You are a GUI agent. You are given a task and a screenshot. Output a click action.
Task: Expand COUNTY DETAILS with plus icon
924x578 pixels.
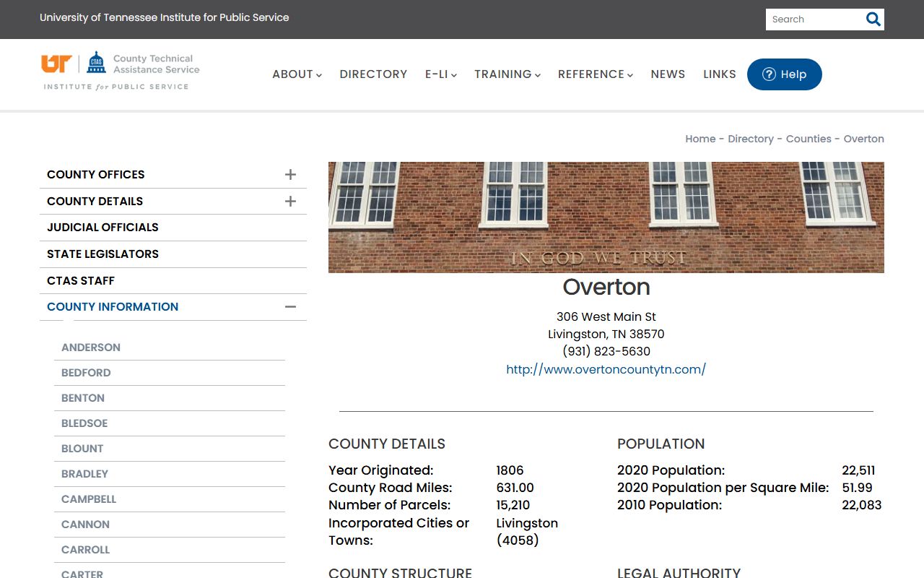290,202
